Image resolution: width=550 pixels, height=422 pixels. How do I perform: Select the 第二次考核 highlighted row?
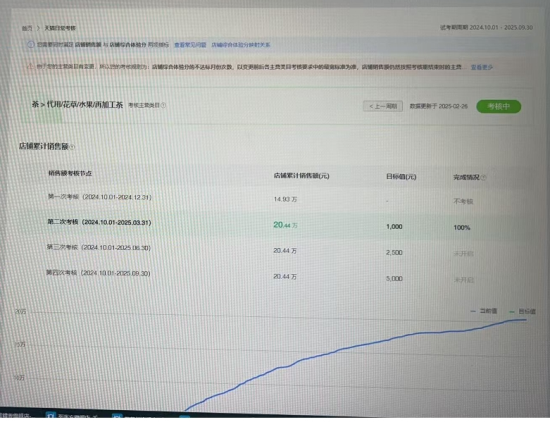click(x=275, y=225)
